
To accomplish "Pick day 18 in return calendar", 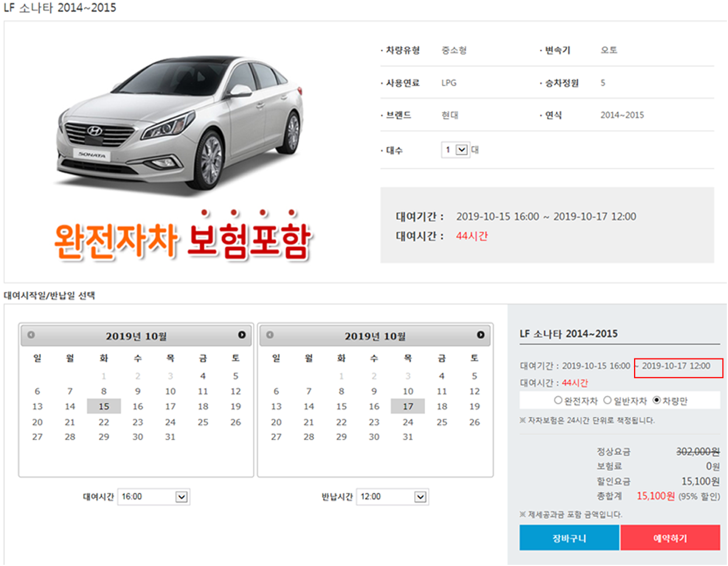I will pos(442,406).
